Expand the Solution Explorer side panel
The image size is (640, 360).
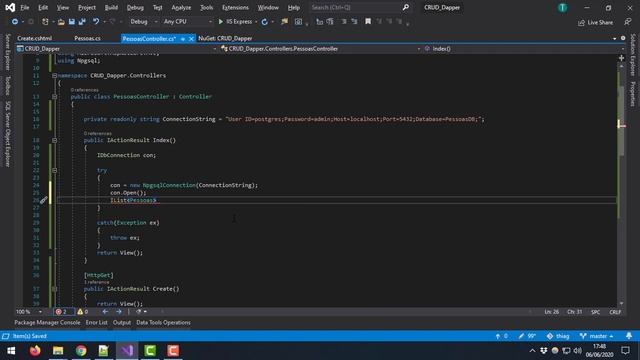633,55
